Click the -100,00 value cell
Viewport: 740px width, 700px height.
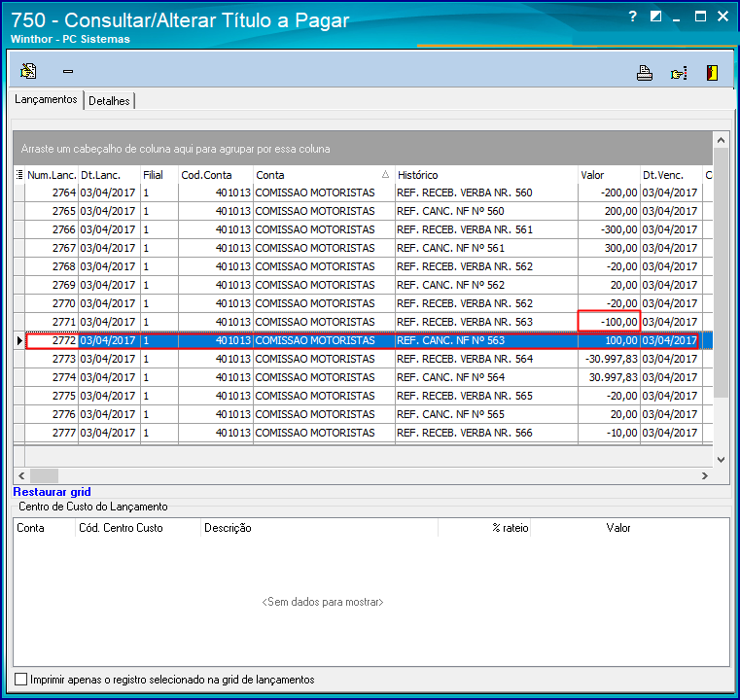[x=609, y=322]
